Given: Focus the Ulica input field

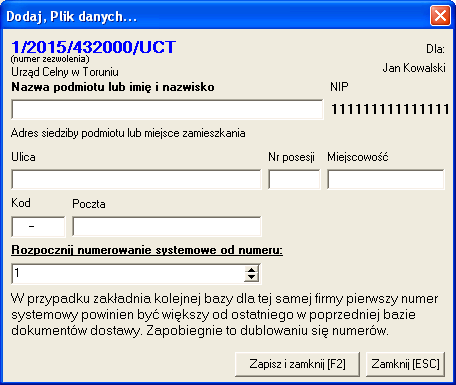Looking at the screenshot, I should pyautogui.click(x=136, y=179).
